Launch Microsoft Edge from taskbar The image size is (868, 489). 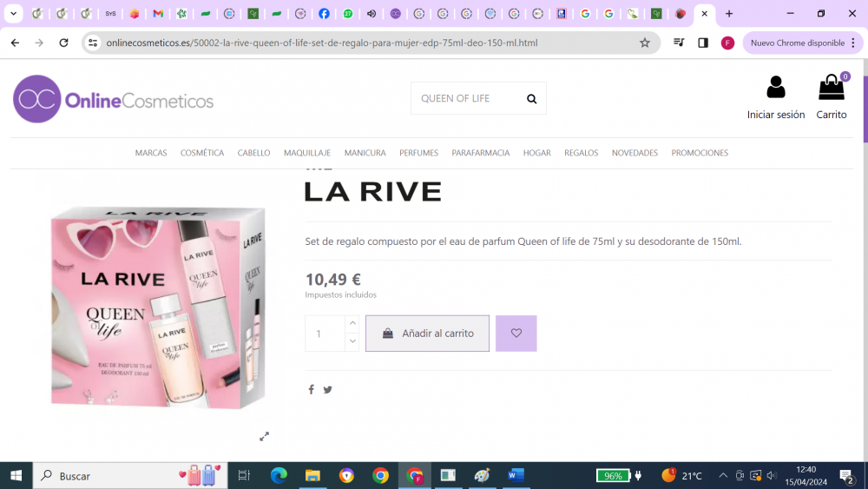(x=279, y=476)
